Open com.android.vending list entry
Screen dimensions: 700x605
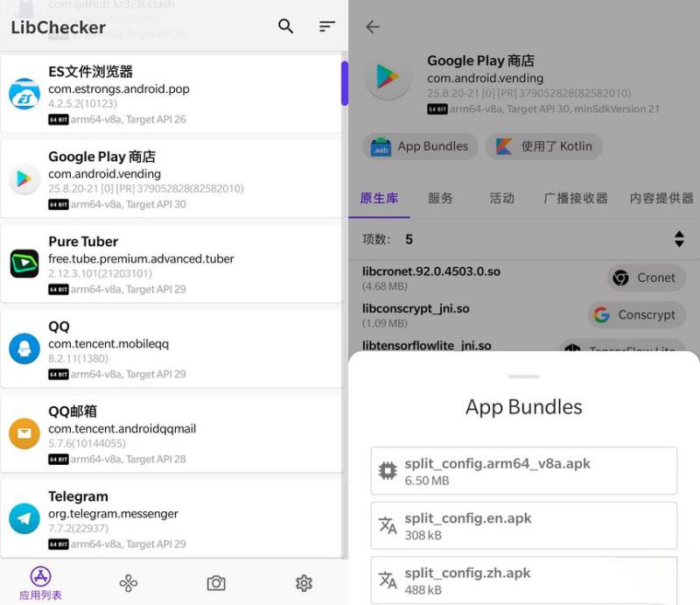pyautogui.click(x=171, y=179)
